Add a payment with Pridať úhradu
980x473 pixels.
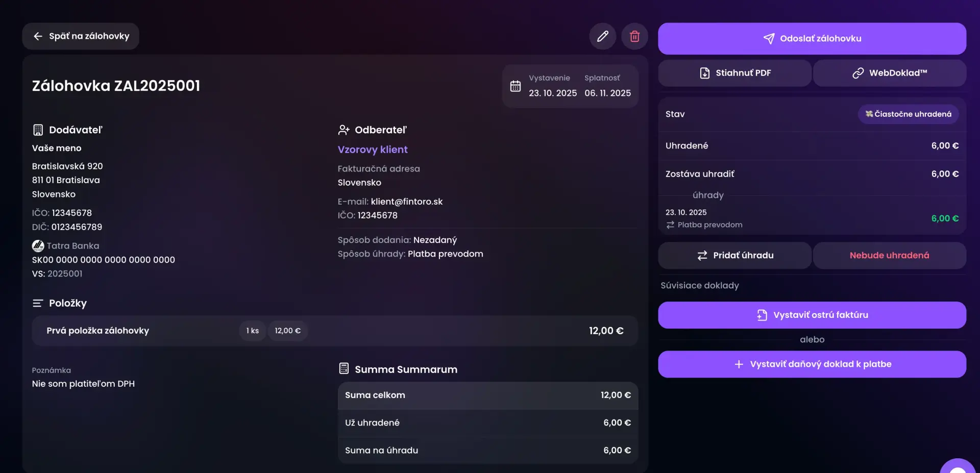click(734, 255)
